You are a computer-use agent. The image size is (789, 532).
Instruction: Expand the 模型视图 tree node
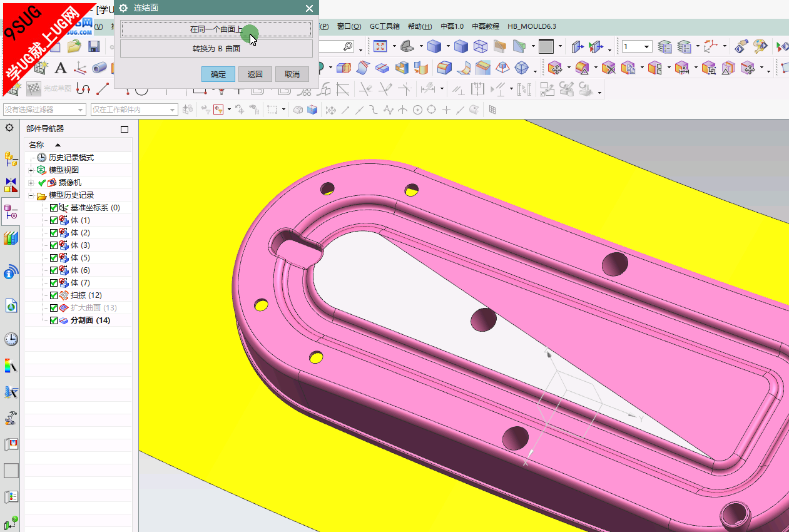[31, 170]
